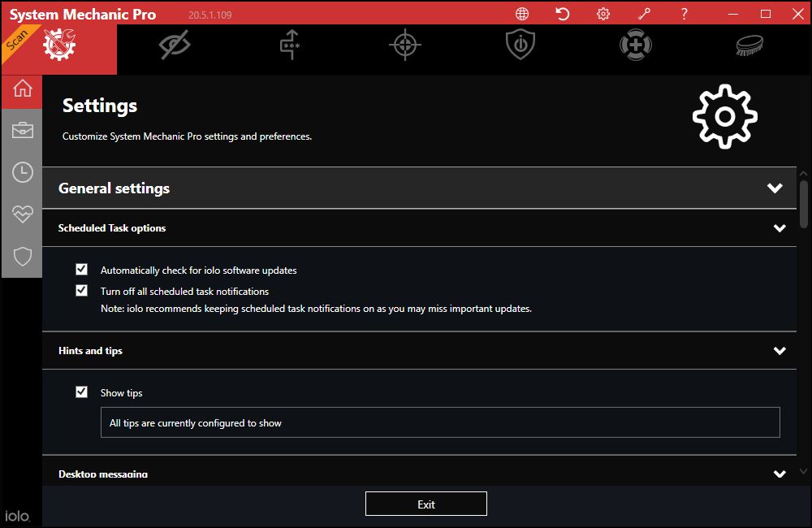Open the lifebuoy recovery icon
Screen dimensions: 812x528
point(636,45)
